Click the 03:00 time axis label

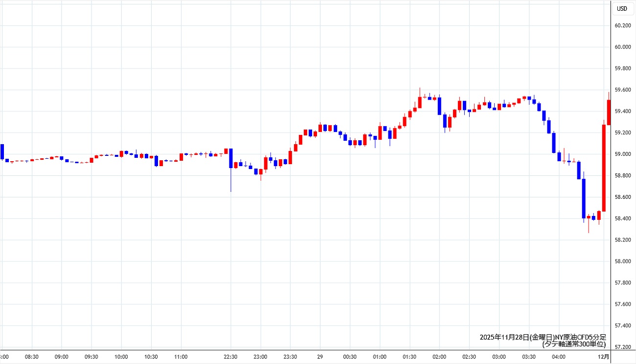click(499, 357)
